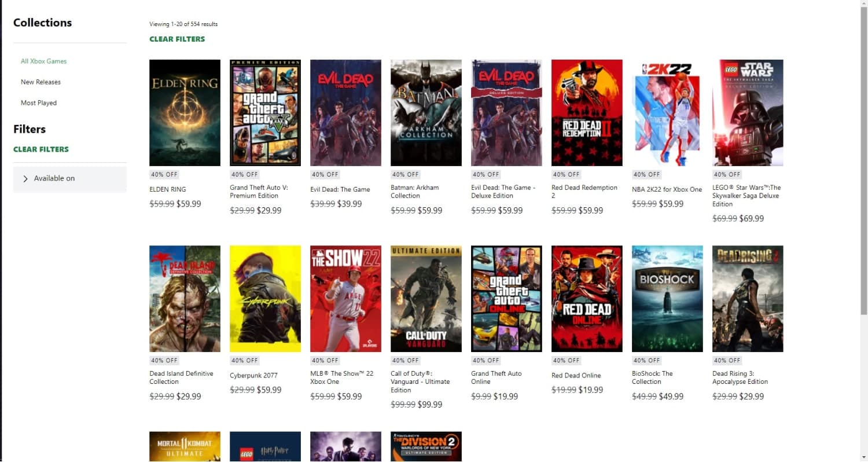Click LEGO Star Wars Skywalker Saga Deluxe title
Image resolution: width=868 pixels, height=462 pixels.
(x=746, y=196)
